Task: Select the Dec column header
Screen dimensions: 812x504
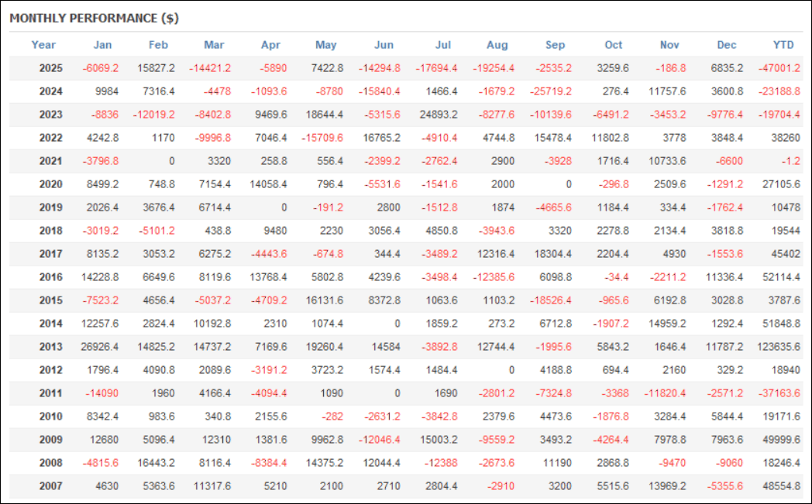Action: [728, 45]
